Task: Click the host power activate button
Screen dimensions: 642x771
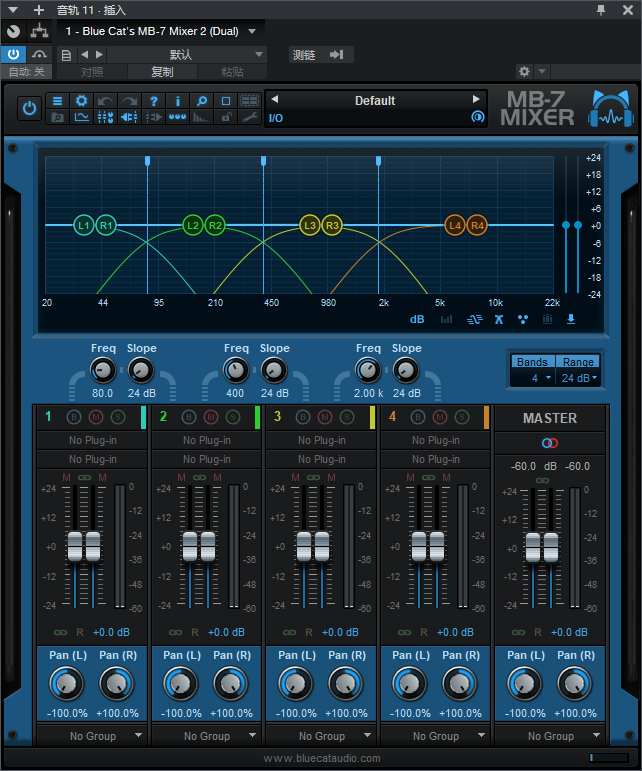Action: point(13,54)
